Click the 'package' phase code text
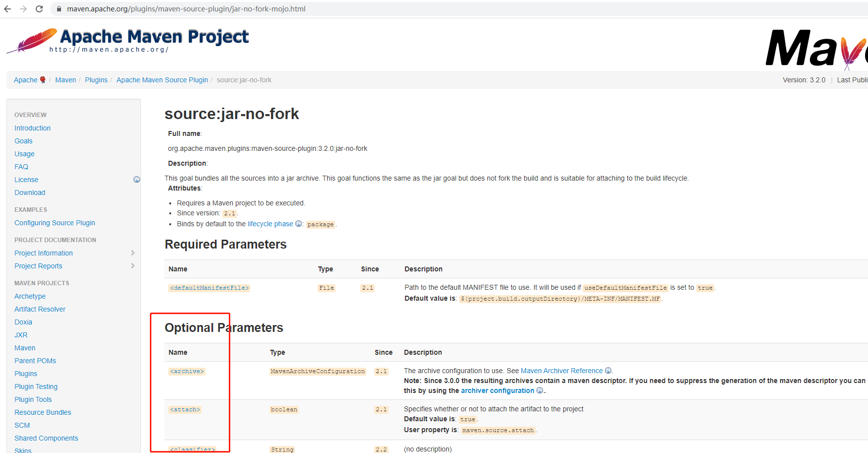Viewport: 868px width, 453px height. tap(321, 224)
